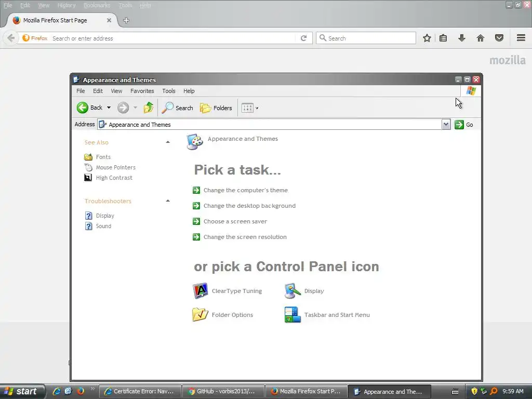This screenshot has height=399, width=532.
Task: Open the Folder Options icon
Action: 200,314
